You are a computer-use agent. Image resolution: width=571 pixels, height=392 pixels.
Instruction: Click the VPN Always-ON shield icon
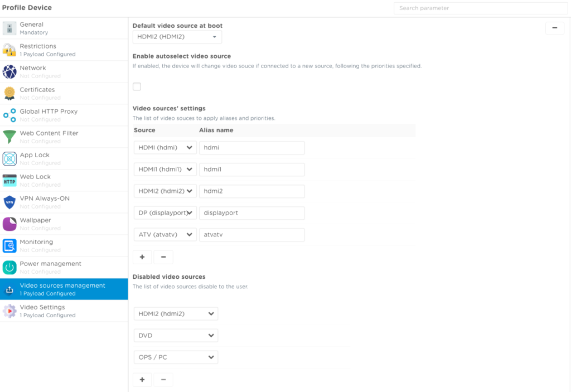tap(9, 202)
